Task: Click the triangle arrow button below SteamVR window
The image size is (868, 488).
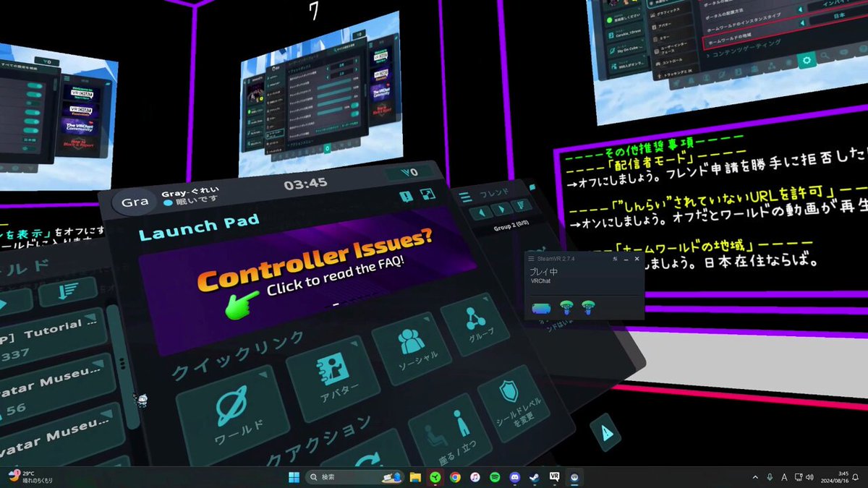Action: coord(605,432)
